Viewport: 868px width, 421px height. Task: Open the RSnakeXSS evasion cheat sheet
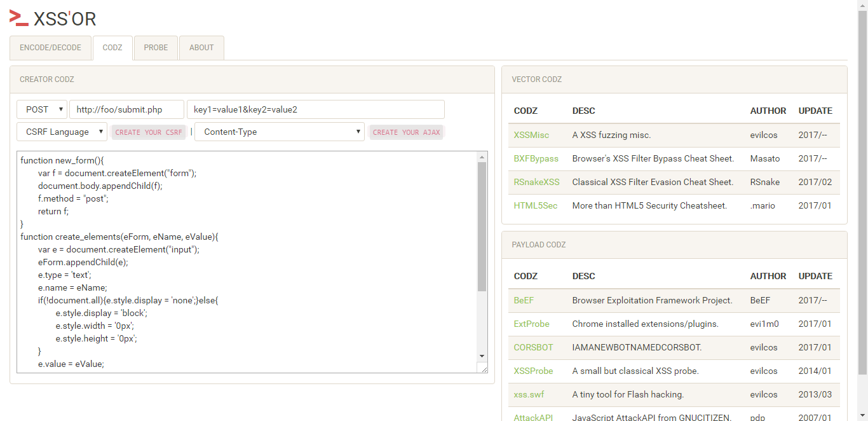tap(536, 182)
